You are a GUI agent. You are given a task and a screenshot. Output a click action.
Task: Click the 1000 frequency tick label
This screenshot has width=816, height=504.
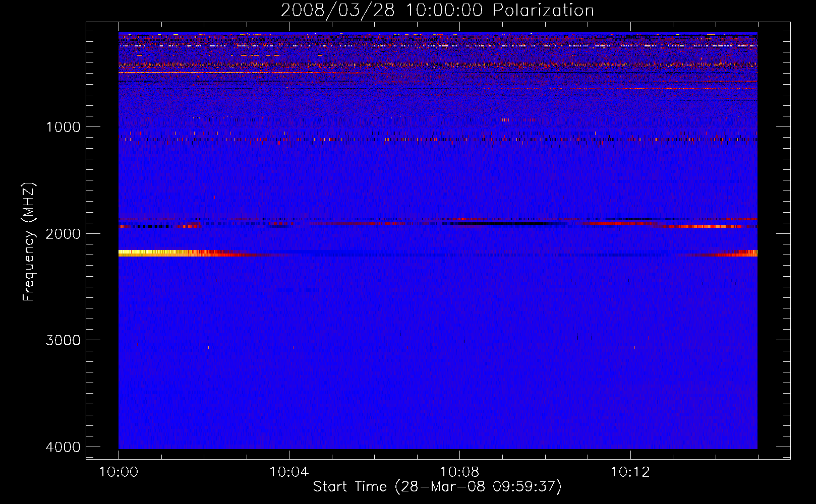point(63,127)
